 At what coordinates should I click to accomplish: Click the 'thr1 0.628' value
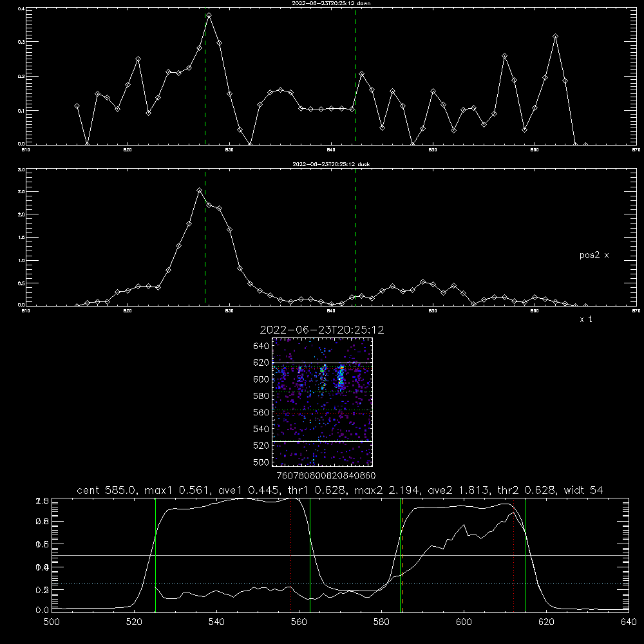point(316,490)
